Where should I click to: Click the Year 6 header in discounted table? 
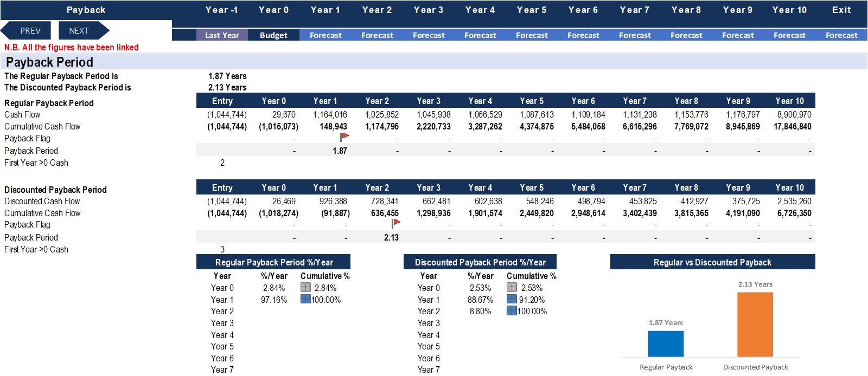point(583,187)
